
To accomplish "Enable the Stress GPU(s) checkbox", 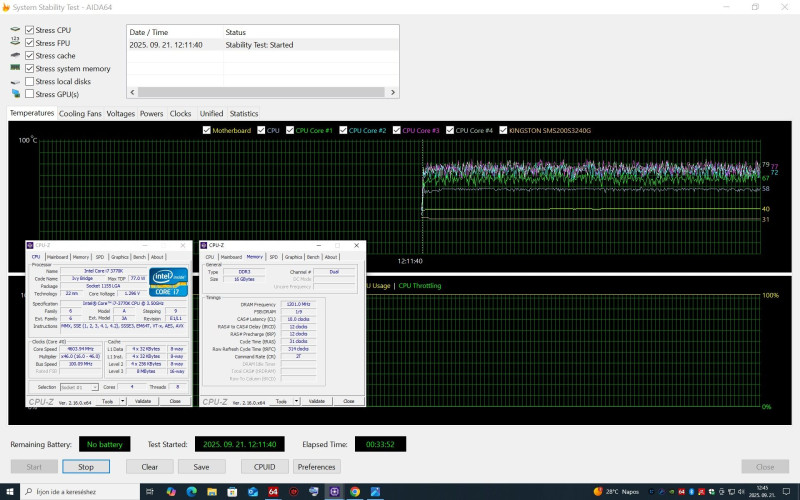I will 30,94.
